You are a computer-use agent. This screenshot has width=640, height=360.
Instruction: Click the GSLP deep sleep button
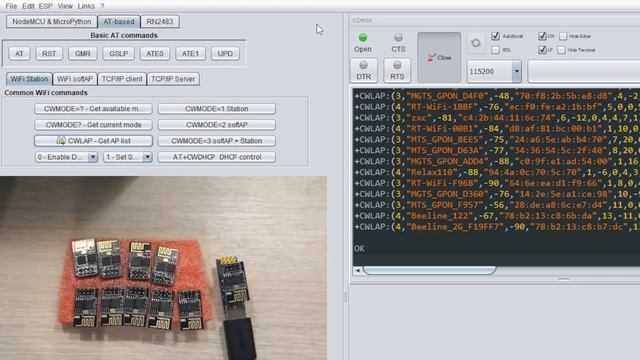[x=118, y=53]
